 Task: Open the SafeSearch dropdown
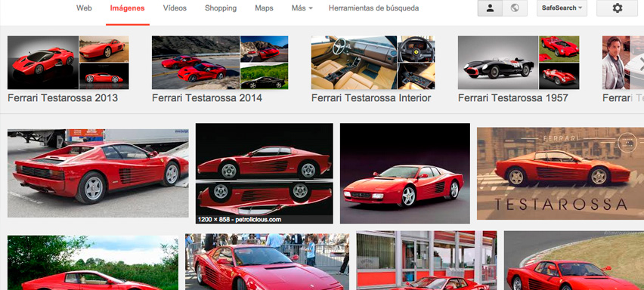[562, 8]
